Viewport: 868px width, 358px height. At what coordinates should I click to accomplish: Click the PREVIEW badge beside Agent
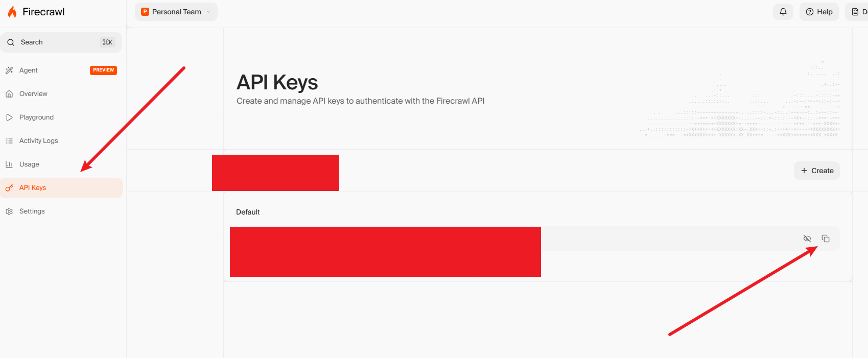pos(103,70)
